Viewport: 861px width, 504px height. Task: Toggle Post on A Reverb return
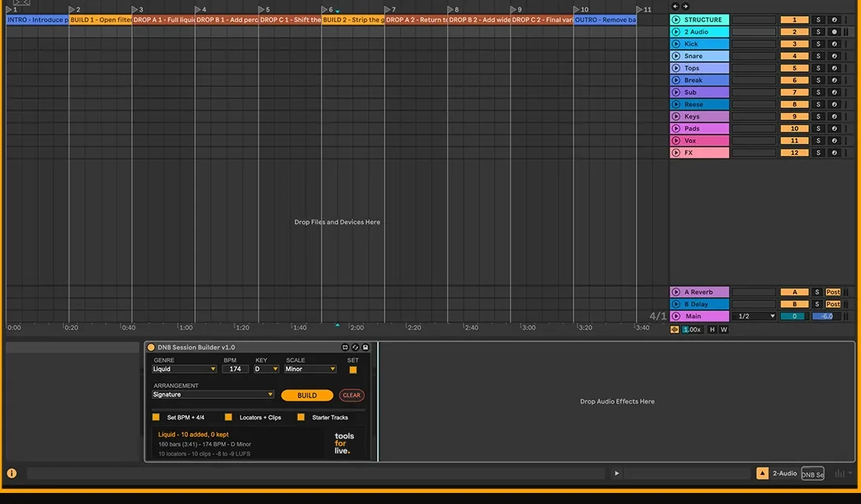pos(833,292)
